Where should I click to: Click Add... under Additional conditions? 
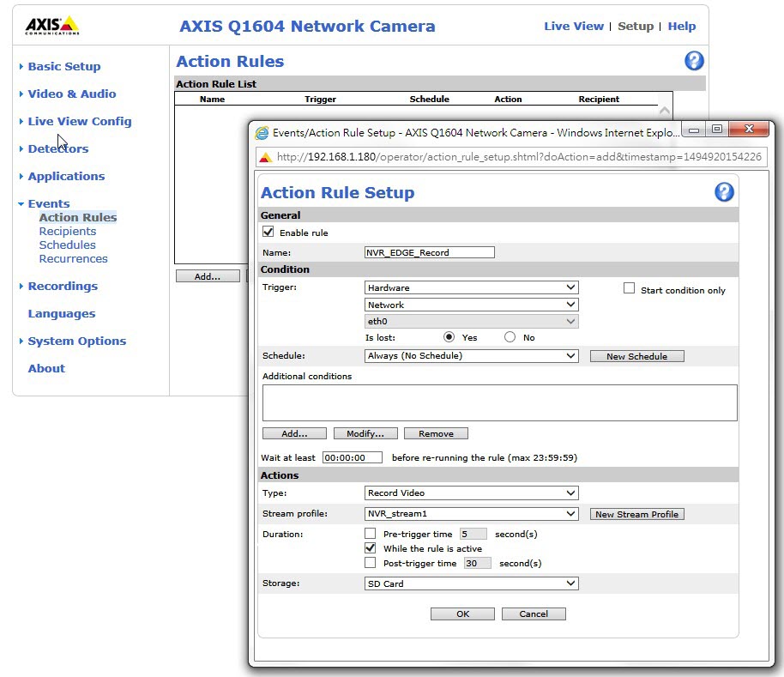[294, 433]
